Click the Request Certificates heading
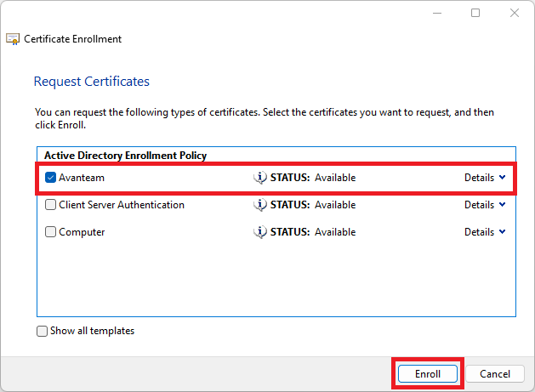 [91, 82]
